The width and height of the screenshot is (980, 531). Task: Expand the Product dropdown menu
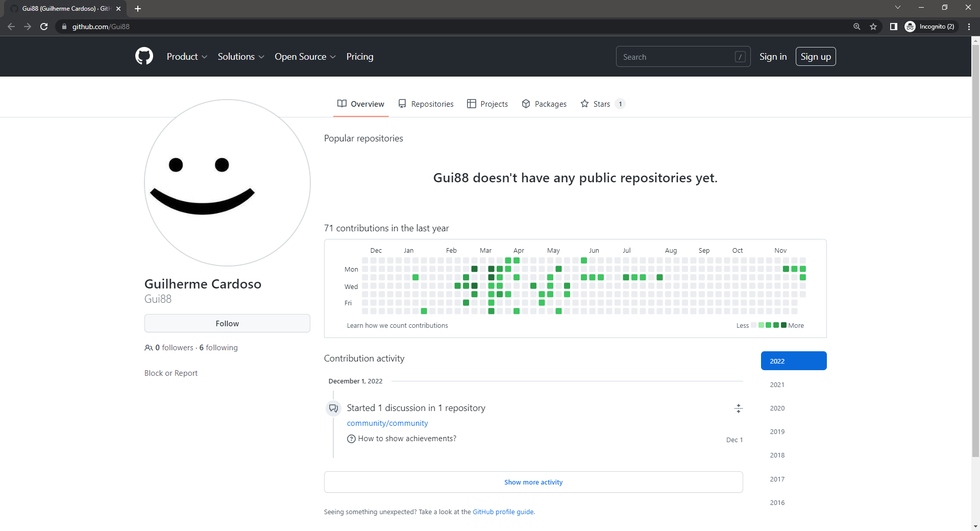pos(187,57)
